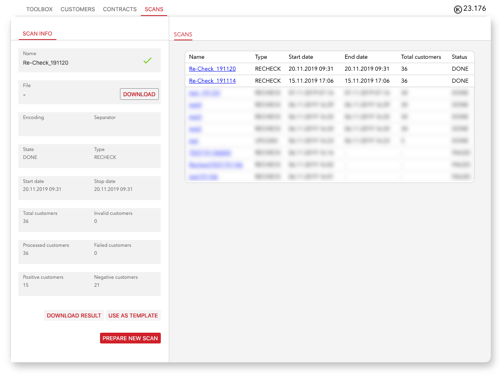
Task: Select the Scan Info panel tab
Action: tap(37, 34)
